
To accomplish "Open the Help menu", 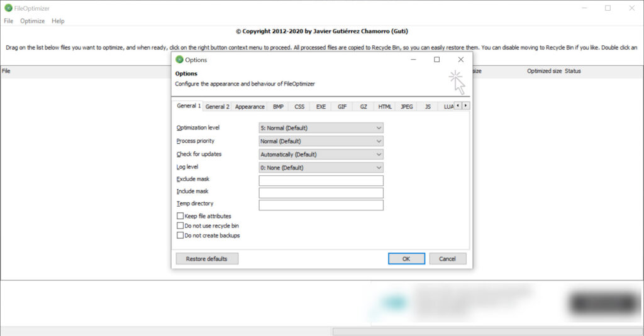I will point(58,21).
